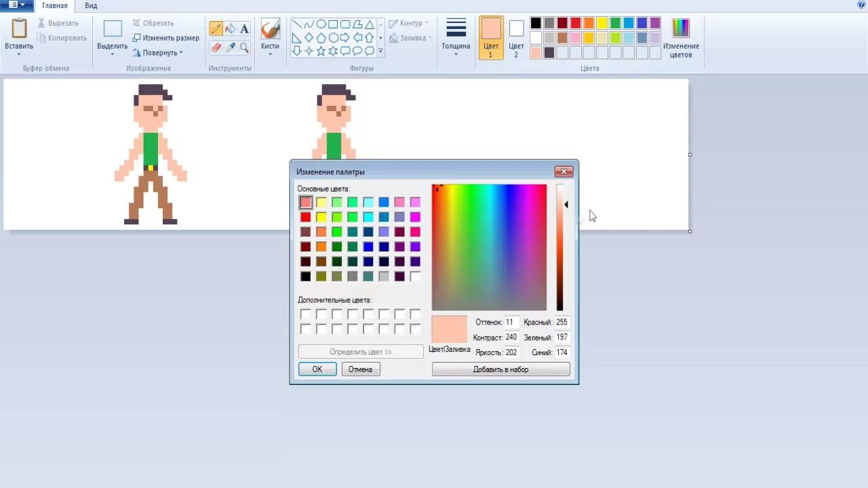Select the Magnifier tool
Viewport: 868px width, 488px height.
coord(244,47)
